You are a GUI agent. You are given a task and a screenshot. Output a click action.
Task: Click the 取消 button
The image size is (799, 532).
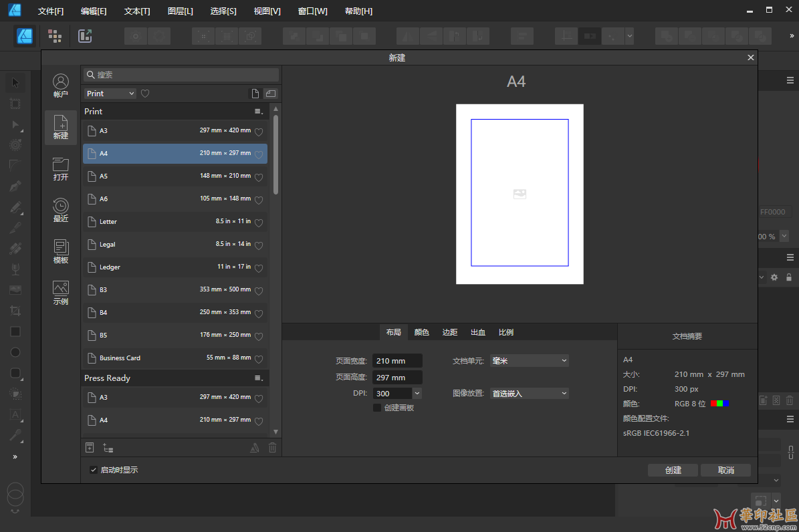(725, 471)
